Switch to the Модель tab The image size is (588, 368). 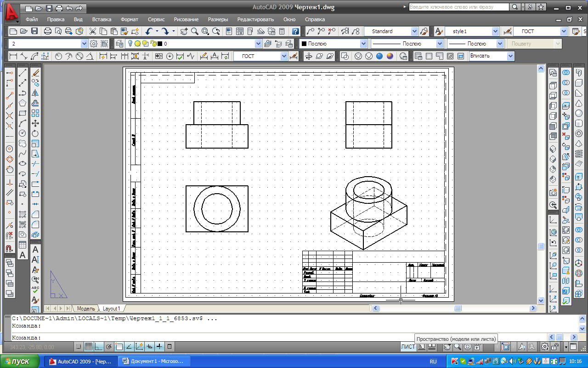[86, 309]
